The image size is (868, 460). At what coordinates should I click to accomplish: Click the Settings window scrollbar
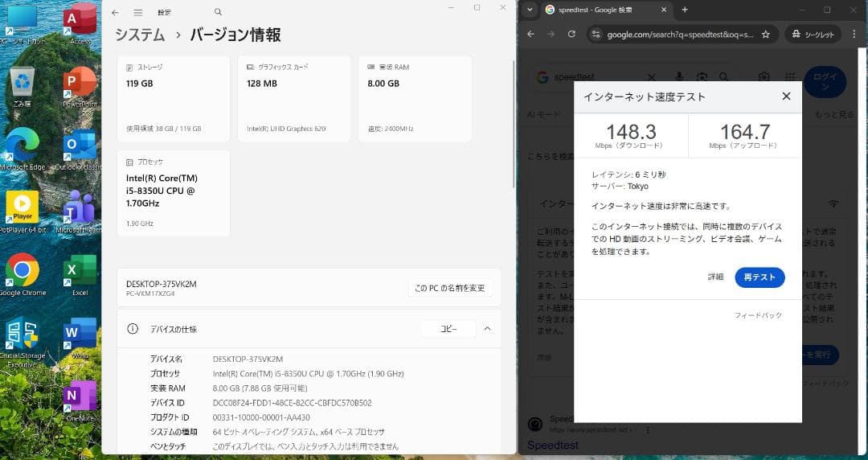[514, 125]
